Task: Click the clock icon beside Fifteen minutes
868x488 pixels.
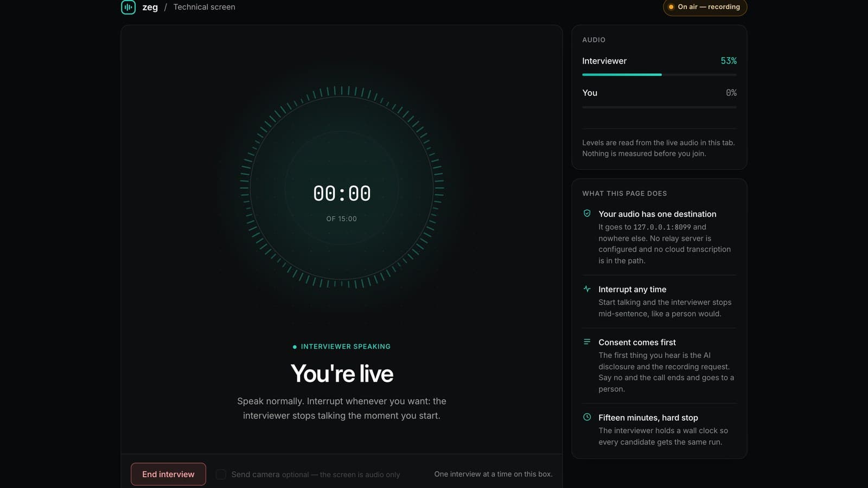Action: pos(587,418)
